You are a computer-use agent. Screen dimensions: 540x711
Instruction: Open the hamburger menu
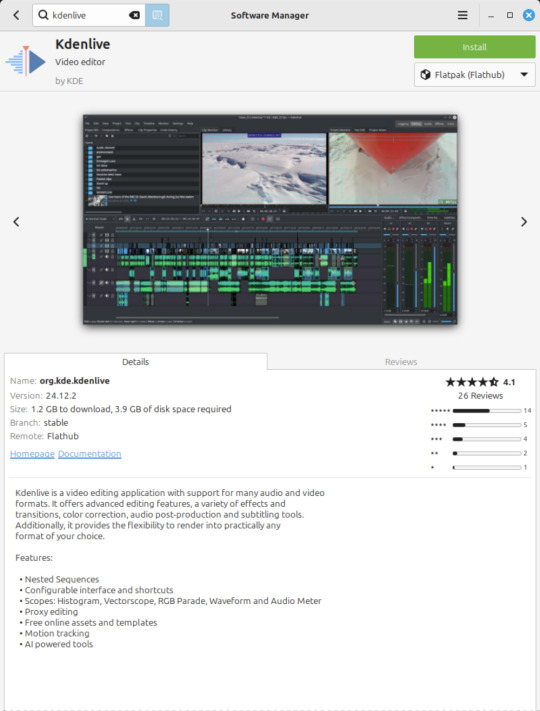pyautogui.click(x=462, y=15)
